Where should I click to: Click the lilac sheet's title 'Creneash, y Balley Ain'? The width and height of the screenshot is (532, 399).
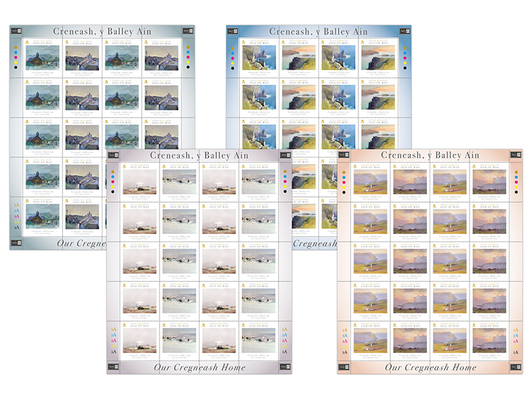click(x=199, y=156)
